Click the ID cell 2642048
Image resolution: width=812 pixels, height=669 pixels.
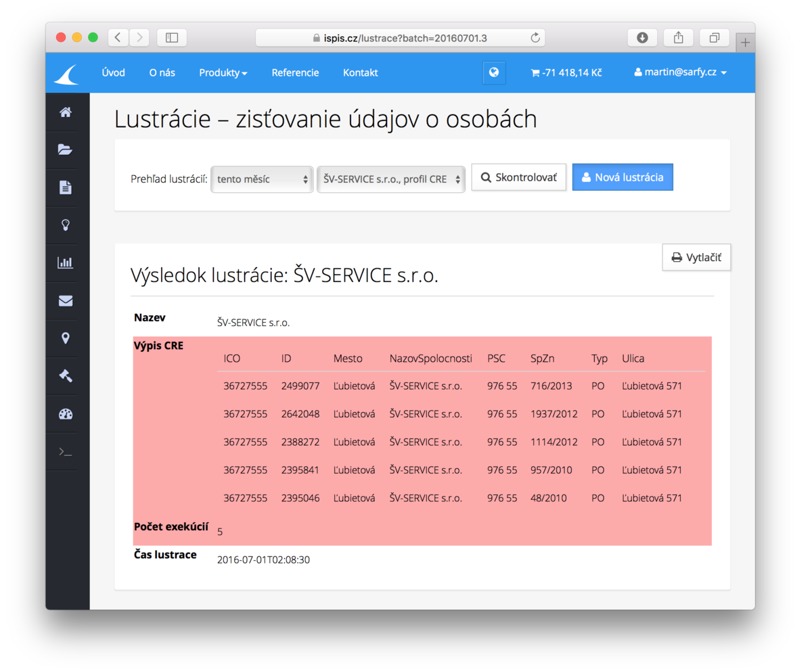(x=300, y=414)
